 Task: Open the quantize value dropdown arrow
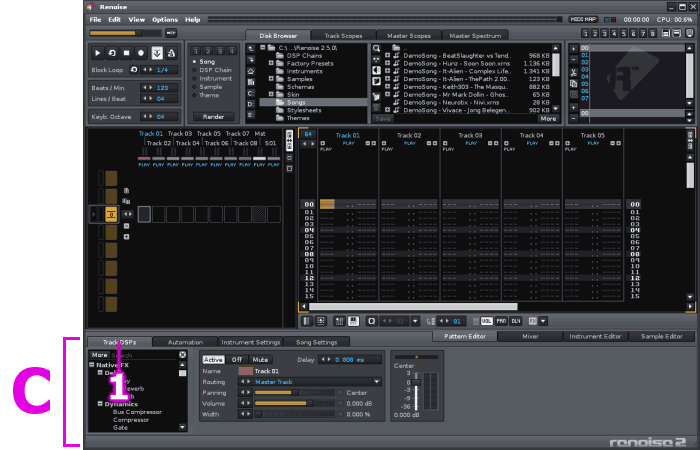coord(416,321)
